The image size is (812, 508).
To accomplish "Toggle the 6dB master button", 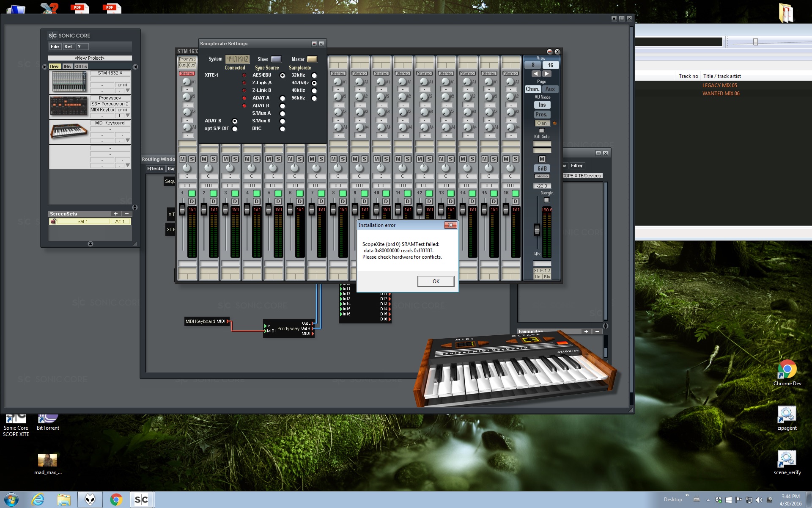I will coord(542,168).
